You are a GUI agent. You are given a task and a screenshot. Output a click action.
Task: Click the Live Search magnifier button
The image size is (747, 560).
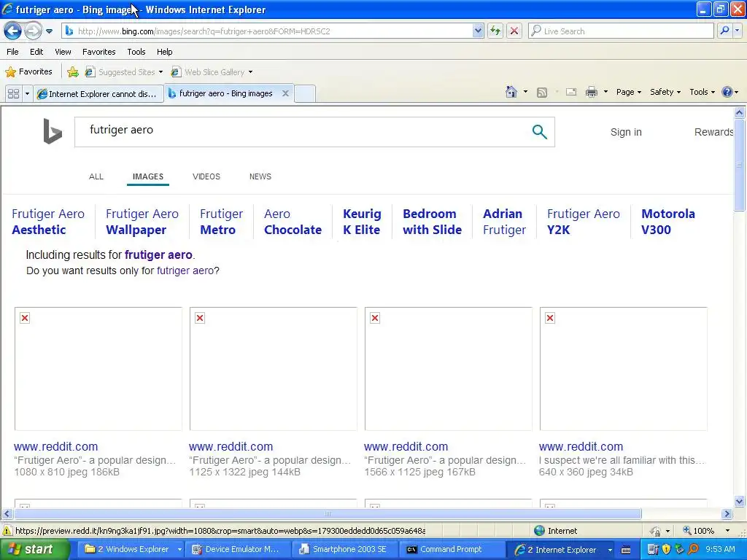pos(724,31)
